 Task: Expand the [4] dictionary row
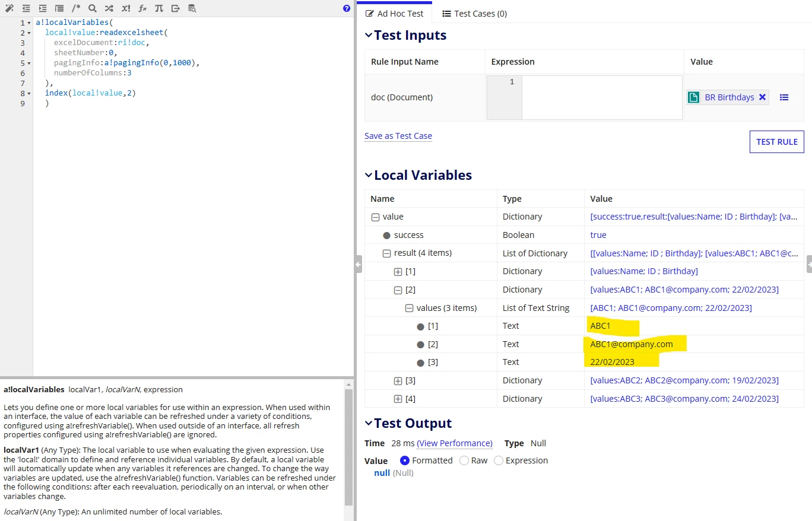(x=398, y=399)
